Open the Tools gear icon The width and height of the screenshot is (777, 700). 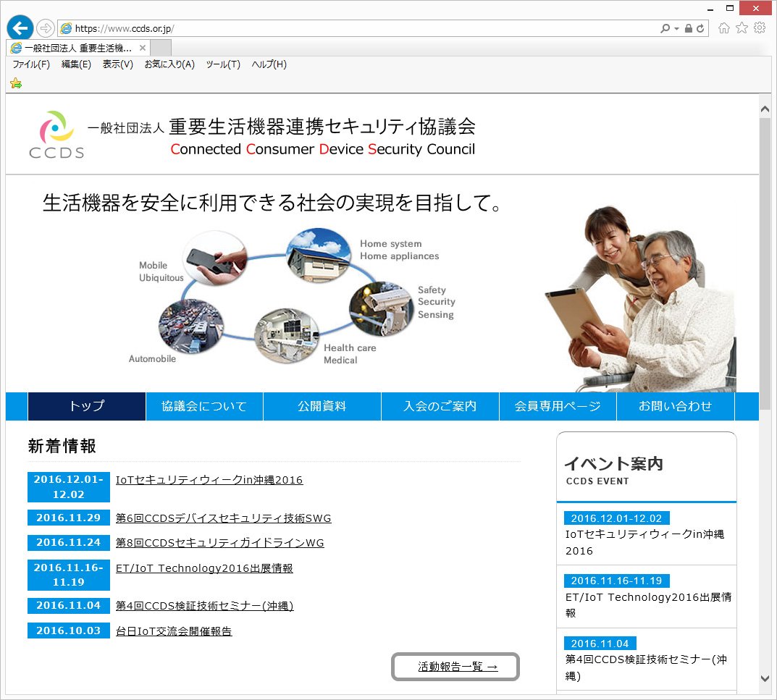click(760, 28)
